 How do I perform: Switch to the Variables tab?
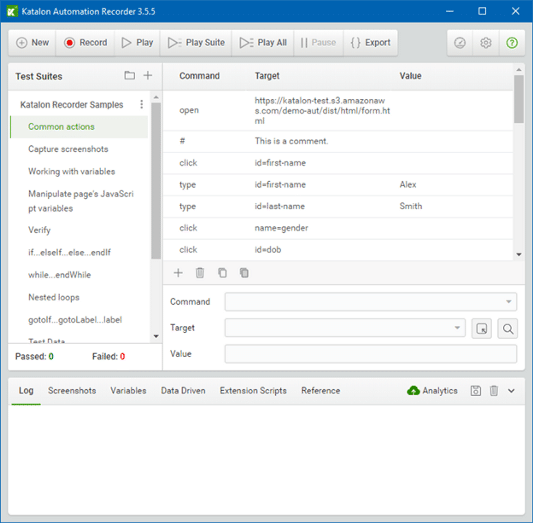(128, 391)
